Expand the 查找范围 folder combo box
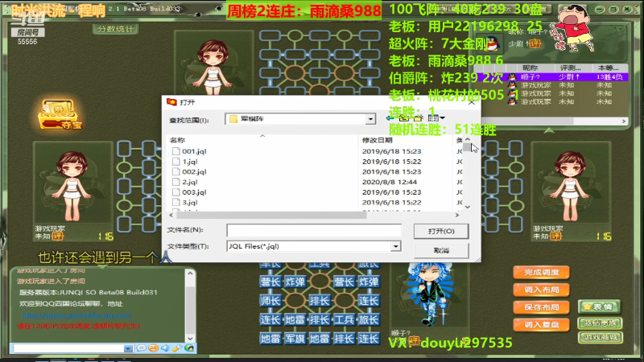 [x=370, y=119]
